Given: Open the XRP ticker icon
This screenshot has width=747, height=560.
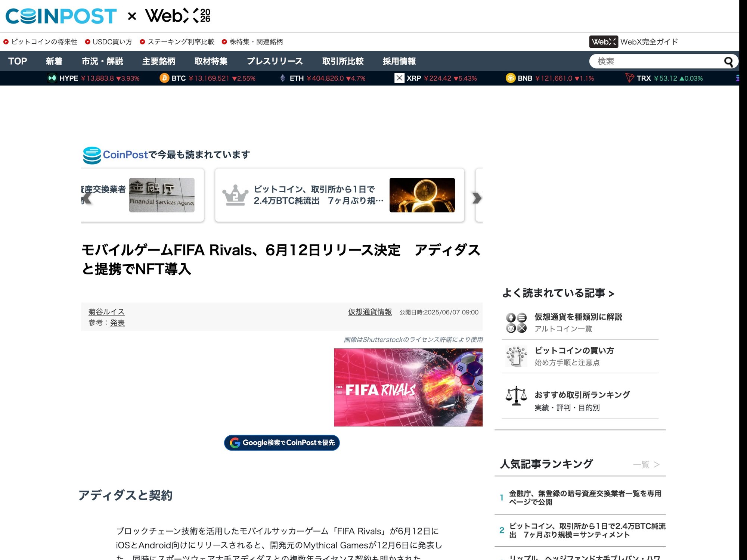Looking at the screenshot, I should pyautogui.click(x=399, y=78).
